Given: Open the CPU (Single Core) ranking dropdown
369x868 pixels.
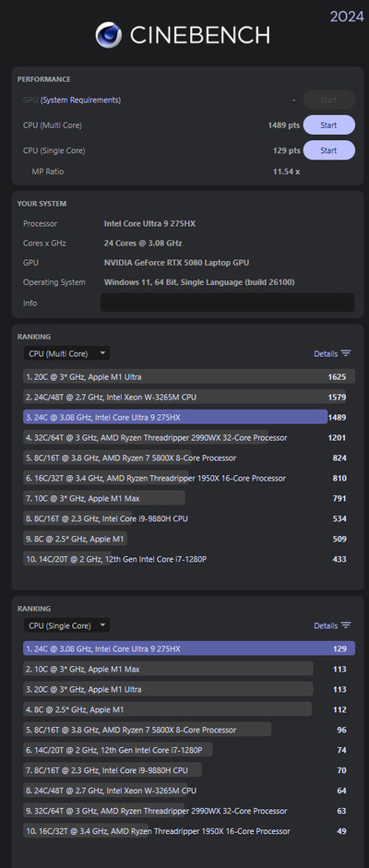Looking at the screenshot, I should click(66, 625).
